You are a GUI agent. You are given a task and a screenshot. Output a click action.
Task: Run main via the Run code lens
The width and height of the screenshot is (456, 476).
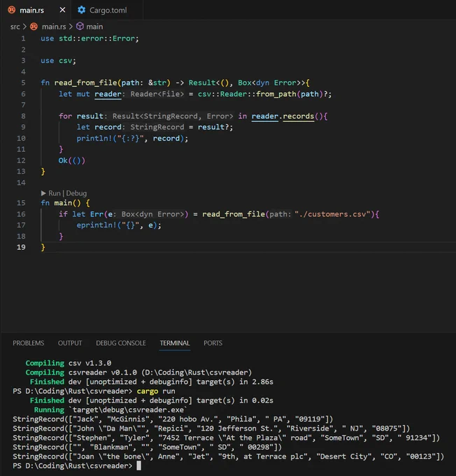point(55,193)
